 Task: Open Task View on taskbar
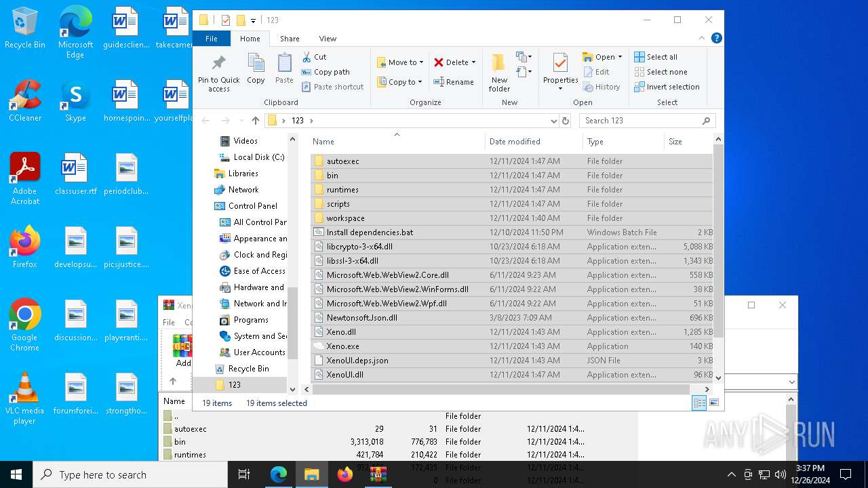pos(244,474)
